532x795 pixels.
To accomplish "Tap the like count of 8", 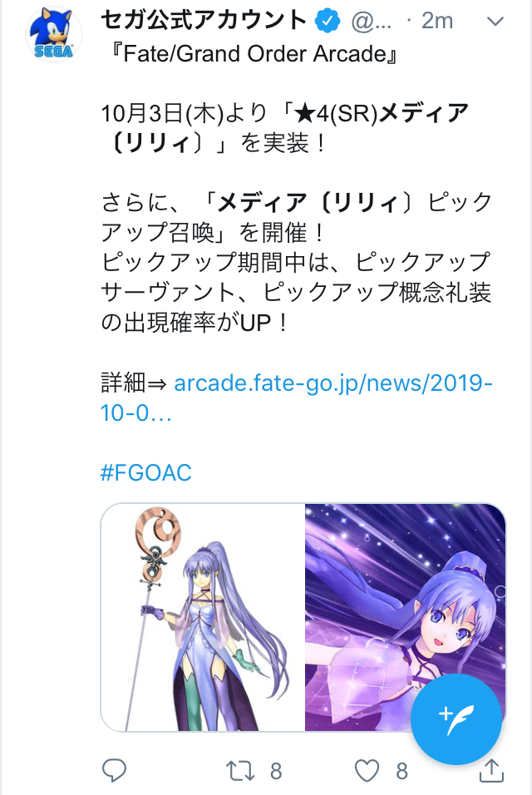I will 401,771.
